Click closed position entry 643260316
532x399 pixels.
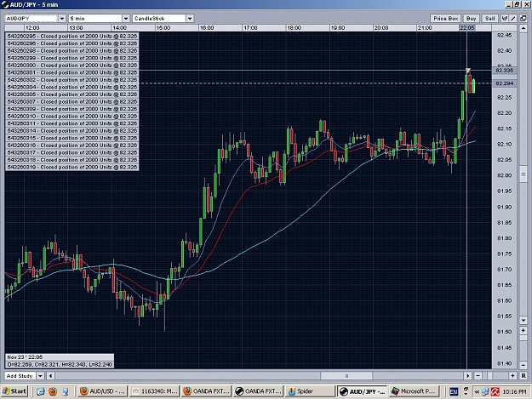tap(72, 145)
